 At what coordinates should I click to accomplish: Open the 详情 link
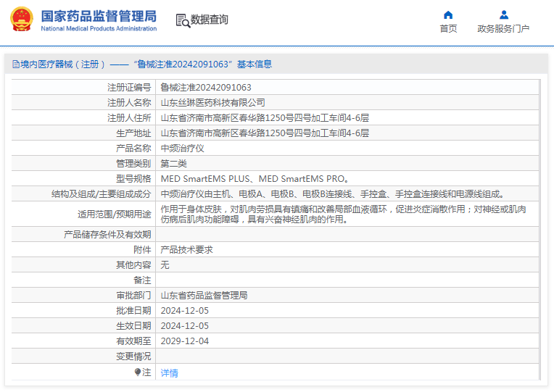point(169,373)
